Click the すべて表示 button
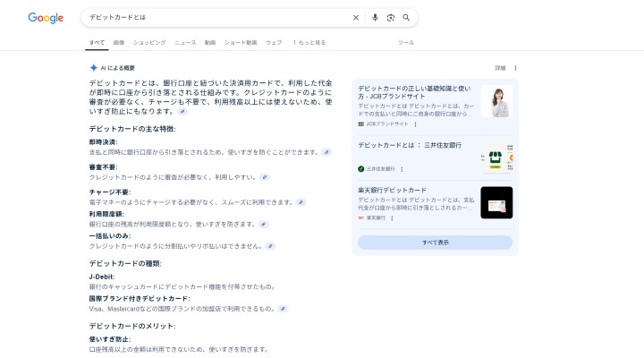644x358 pixels. pos(435,243)
